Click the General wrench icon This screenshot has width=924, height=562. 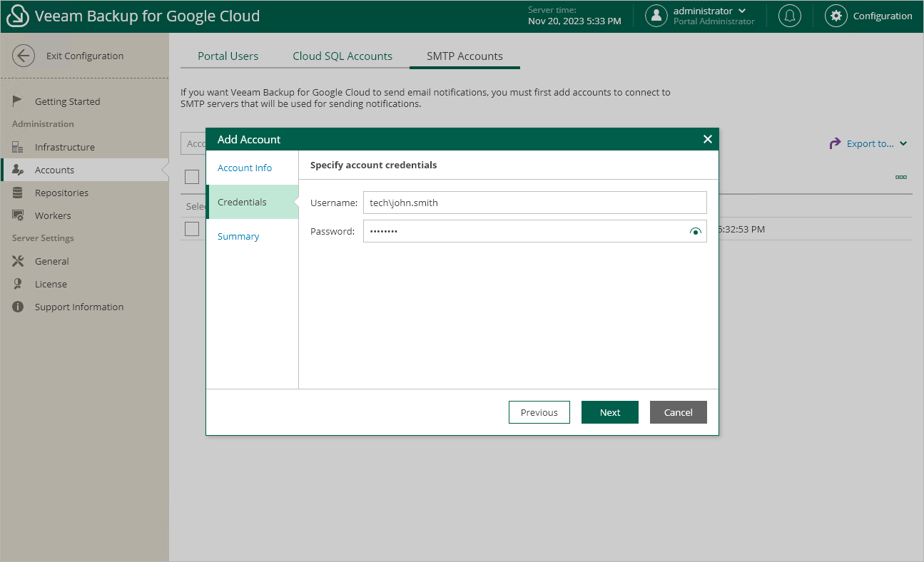18,261
